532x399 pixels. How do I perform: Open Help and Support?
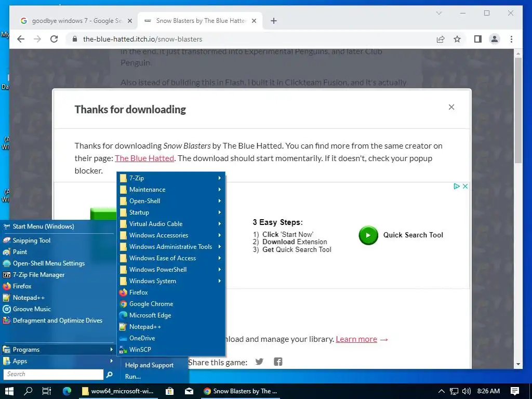pyautogui.click(x=149, y=365)
